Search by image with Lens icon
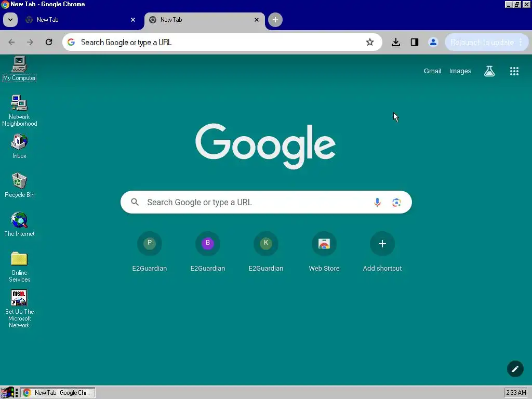The height and width of the screenshot is (399, 532). [396, 203]
